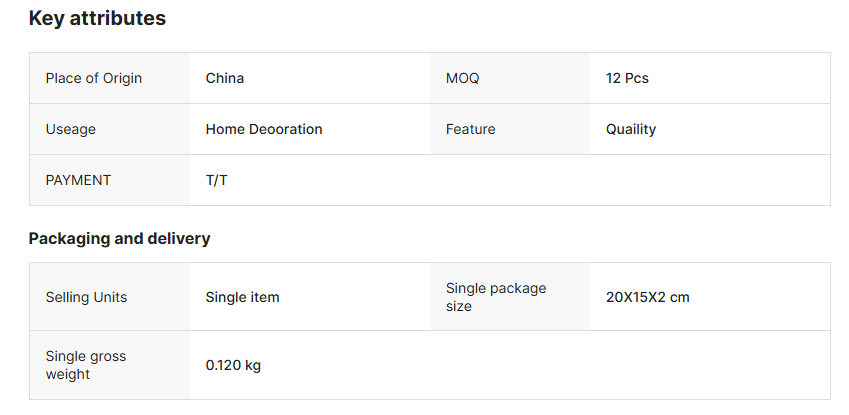Click the Useage label
The height and width of the screenshot is (415, 849).
pos(71,129)
